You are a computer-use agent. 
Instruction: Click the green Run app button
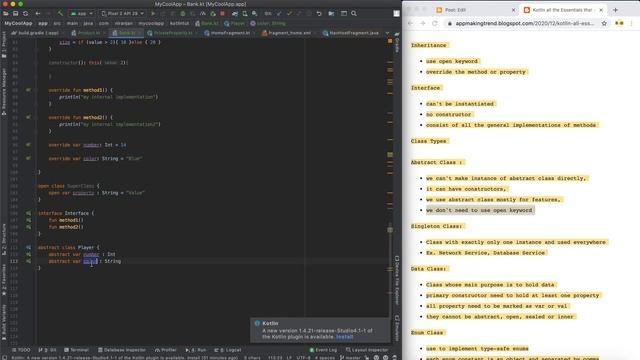tap(153, 13)
